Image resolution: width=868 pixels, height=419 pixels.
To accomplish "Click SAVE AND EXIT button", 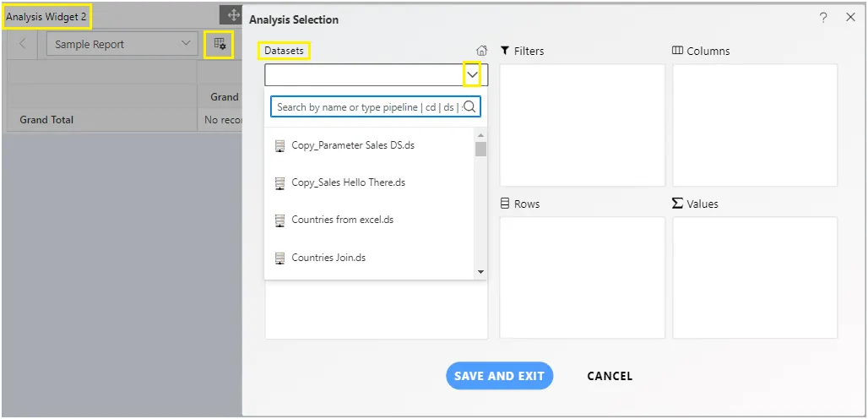I will point(499,376).
